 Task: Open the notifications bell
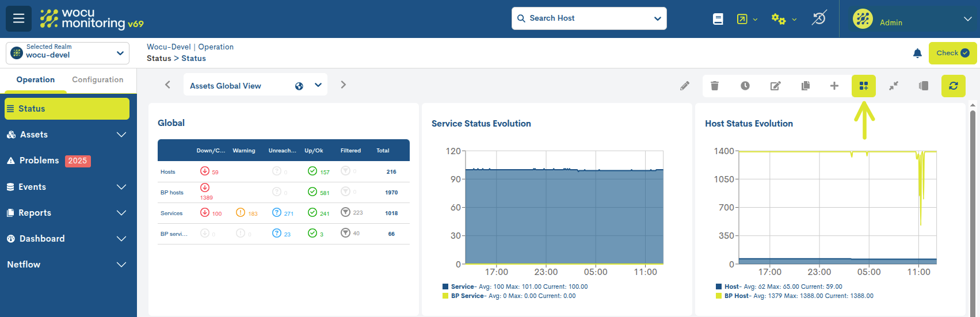(917, 54)
